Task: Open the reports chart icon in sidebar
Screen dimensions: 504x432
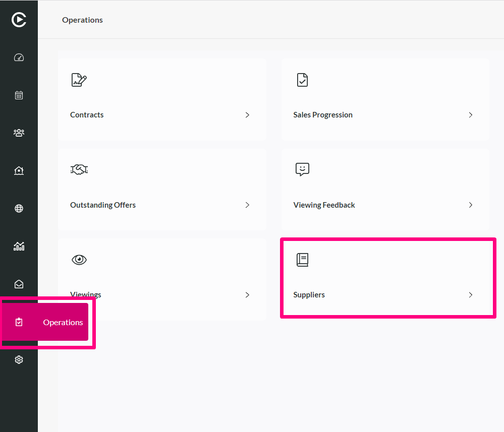Action: [x=19, y=246]
